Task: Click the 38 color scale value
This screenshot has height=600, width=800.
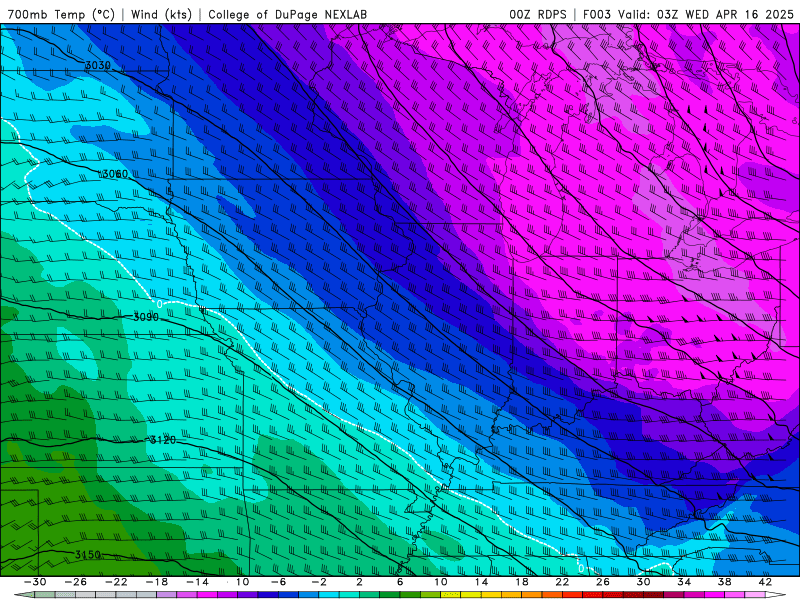Action: tap(724, 582)
